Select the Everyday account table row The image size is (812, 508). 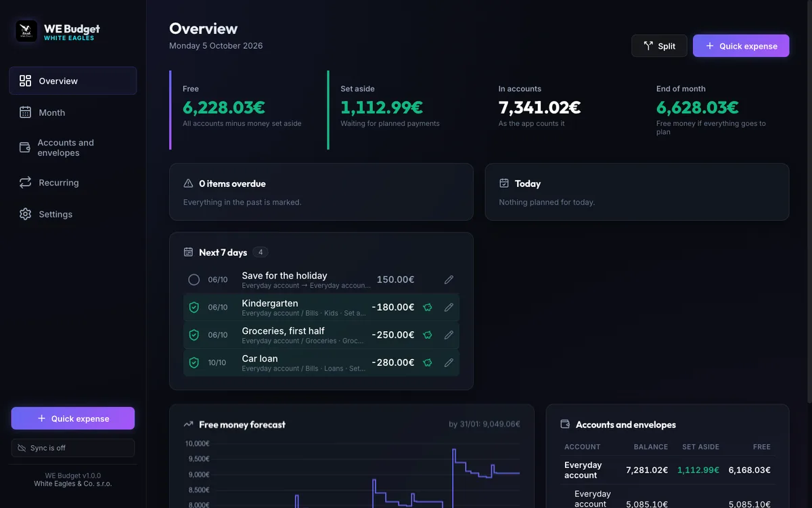click(x=667, y=470)
